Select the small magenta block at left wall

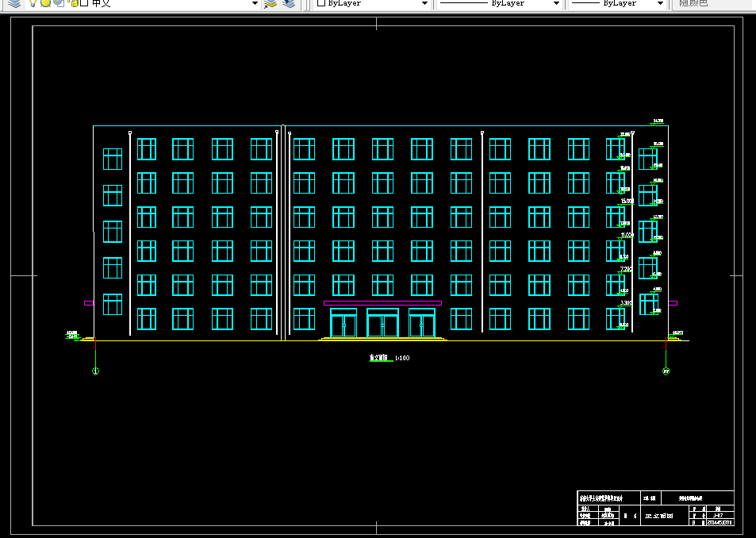tap(89, 303)
